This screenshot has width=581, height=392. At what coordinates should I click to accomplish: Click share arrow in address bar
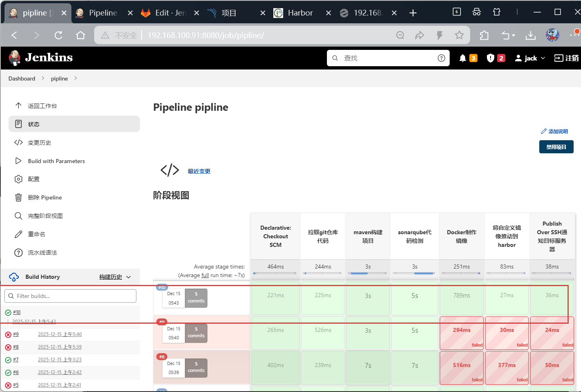(x=420, y=35)
